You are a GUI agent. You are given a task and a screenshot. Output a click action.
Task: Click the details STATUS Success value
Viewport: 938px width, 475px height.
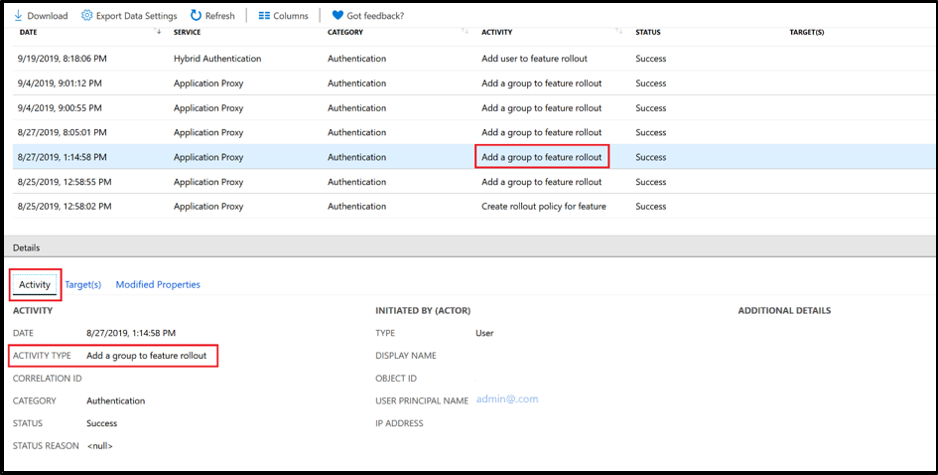pos(102,423)
